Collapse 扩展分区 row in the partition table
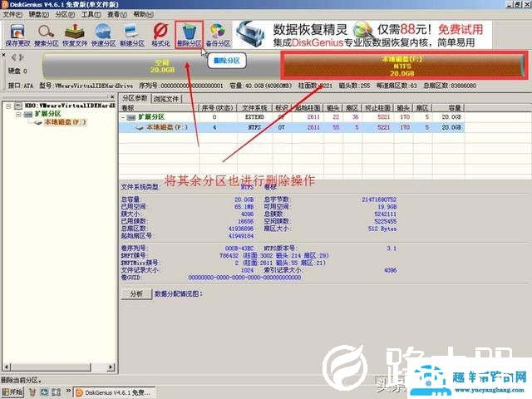 point(123,117)
